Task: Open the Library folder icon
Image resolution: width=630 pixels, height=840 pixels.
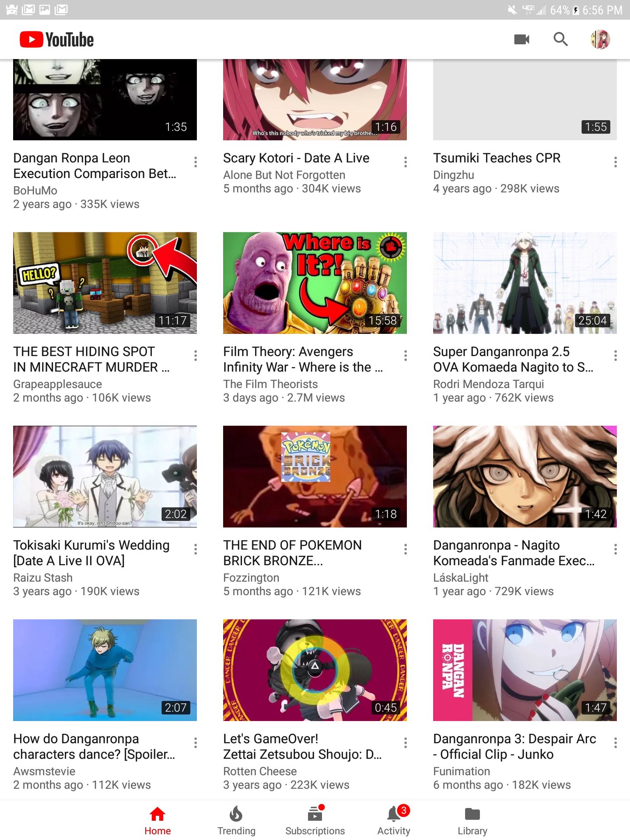Action: point(472,814)
